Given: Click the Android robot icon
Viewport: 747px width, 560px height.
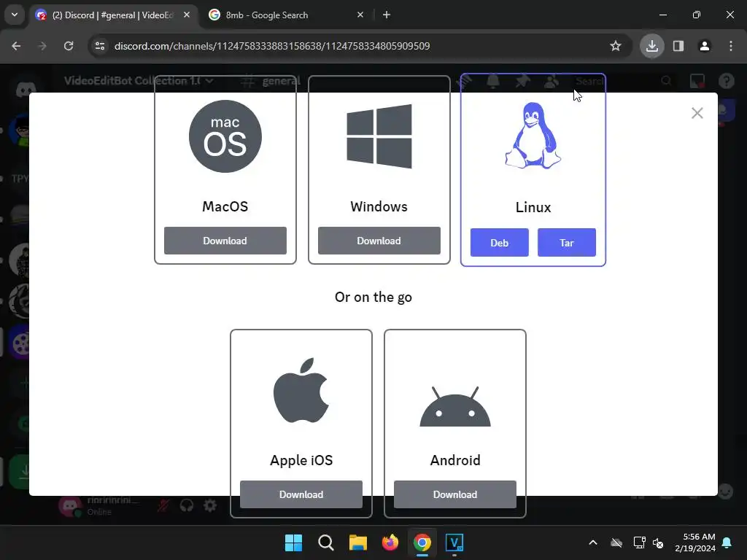Looking at the screenshot, I should tap(455, 406).
